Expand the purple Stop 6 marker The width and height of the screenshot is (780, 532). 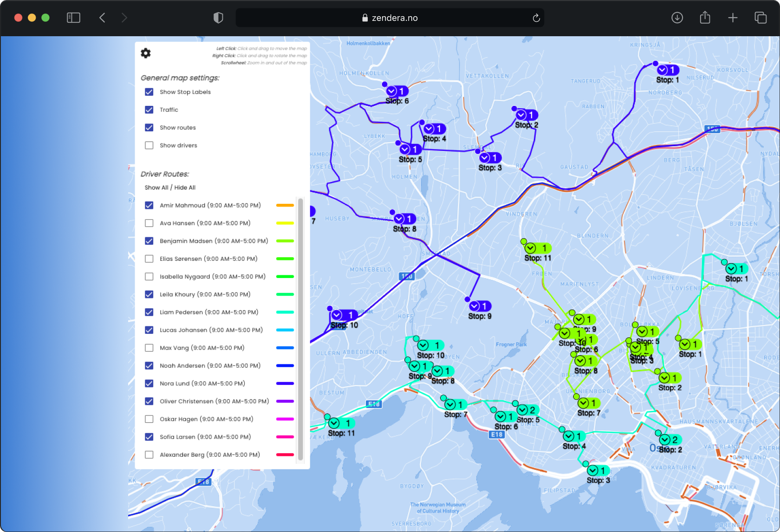coord(392,91)
